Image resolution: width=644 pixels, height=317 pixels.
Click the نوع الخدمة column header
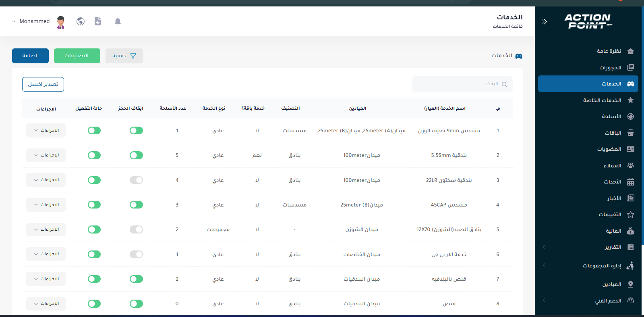point(214,108)
